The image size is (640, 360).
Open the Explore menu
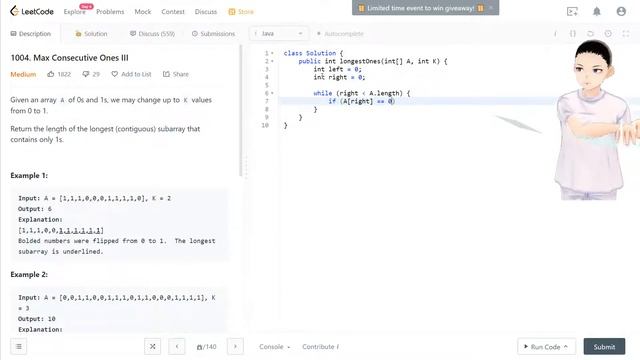point(75,12)
